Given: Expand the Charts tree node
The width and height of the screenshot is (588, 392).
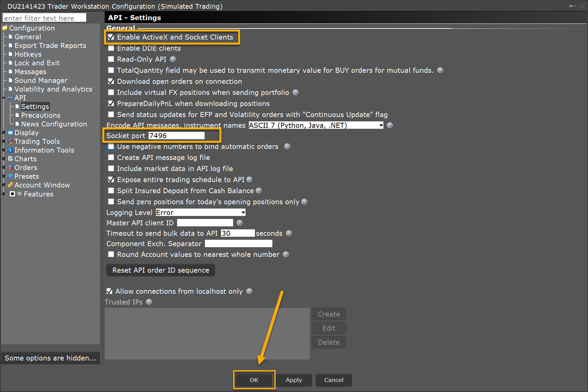Looking at the screenshot, I should click(4, 159).
